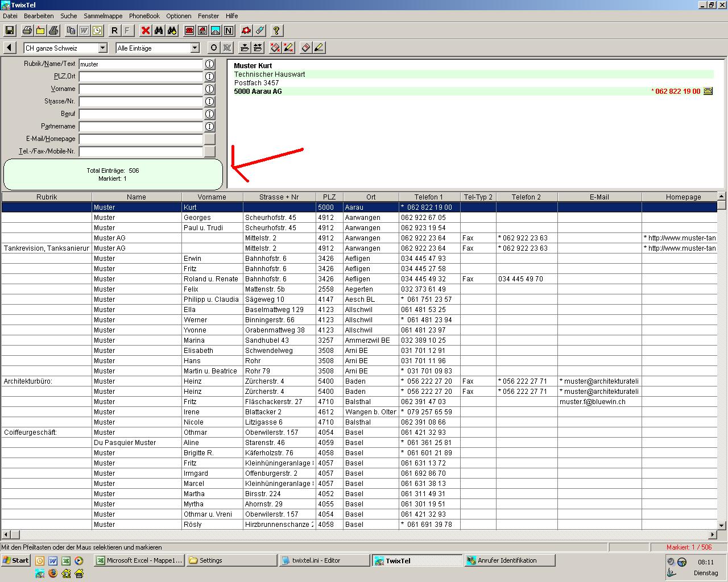Click the red telephone toolbar icon

(189, 31)
